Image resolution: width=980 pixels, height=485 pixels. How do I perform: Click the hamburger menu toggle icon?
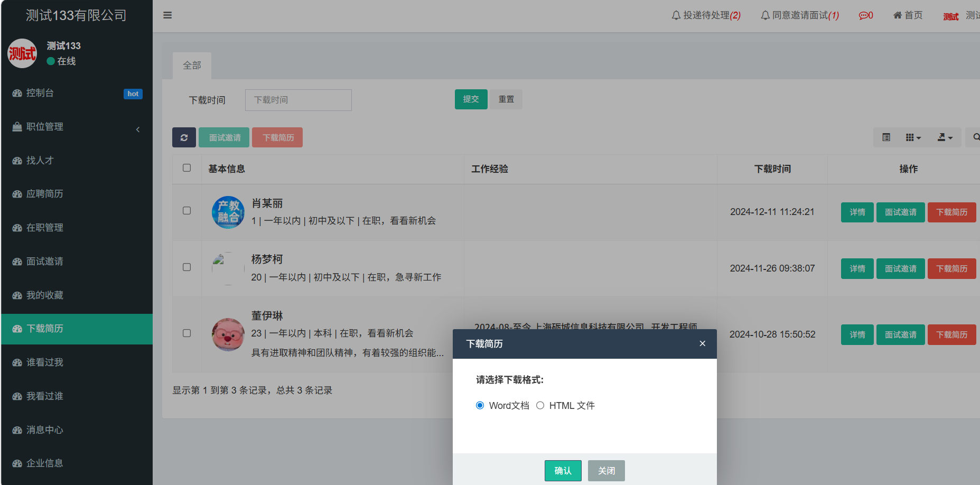167,15
